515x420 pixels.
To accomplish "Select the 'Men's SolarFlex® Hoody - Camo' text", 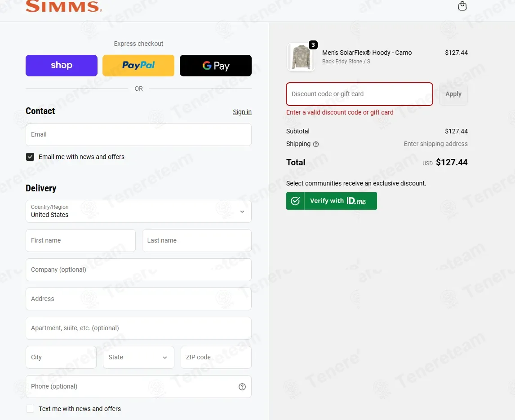I will [367, 53].
